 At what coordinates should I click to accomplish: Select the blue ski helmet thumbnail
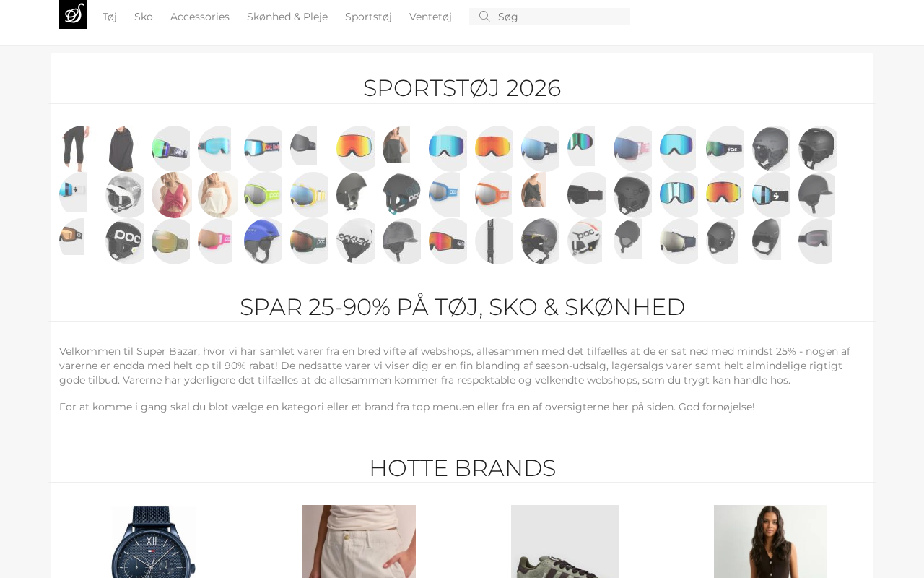[263, 241]
